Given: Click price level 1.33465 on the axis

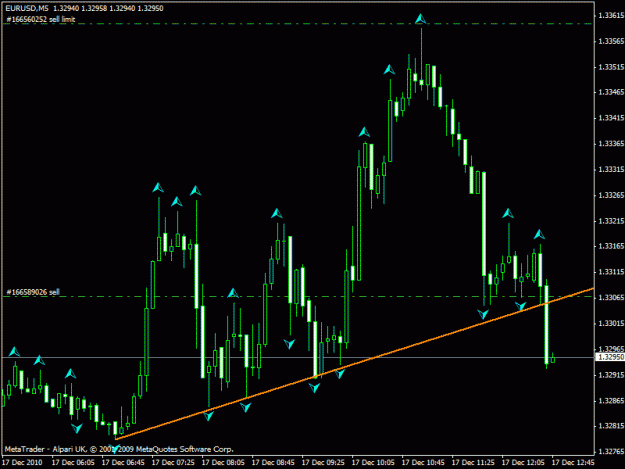Looking at the screenshot, I should point(611,92).
